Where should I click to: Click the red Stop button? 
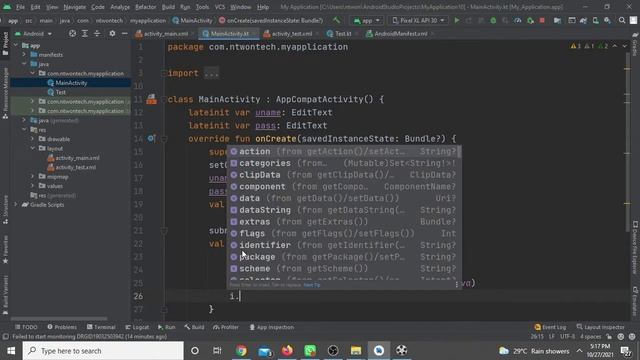pos(542,20)
